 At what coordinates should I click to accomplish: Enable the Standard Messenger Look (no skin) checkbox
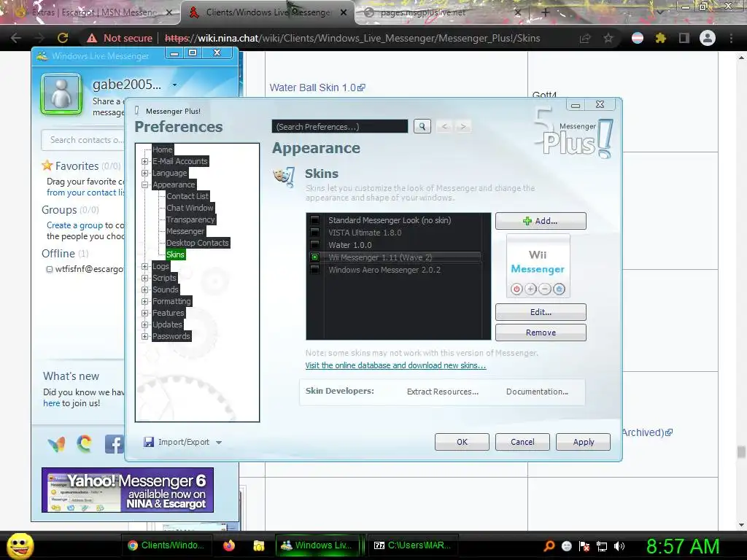(x=315, y=220)
